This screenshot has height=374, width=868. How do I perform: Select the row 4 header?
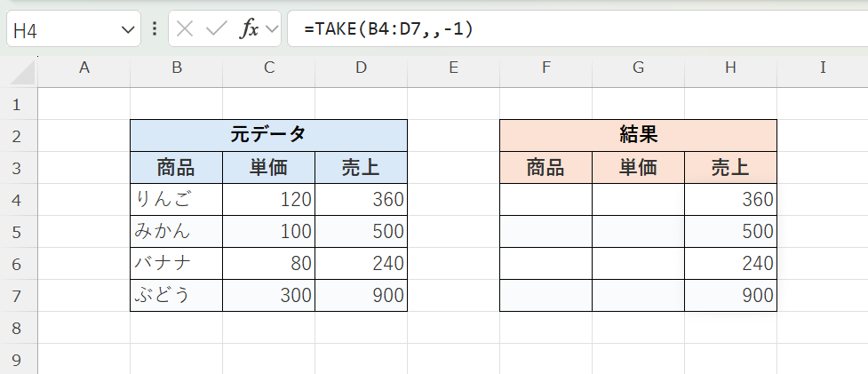(18, 199)
